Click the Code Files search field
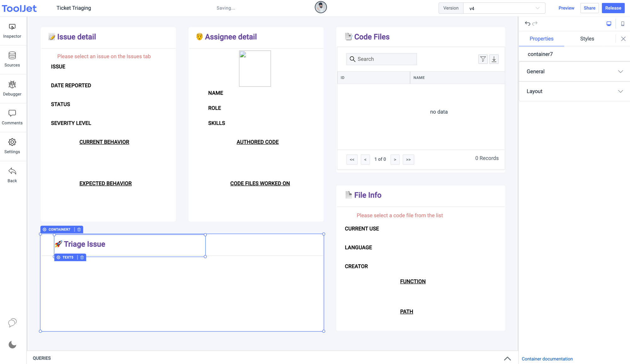The image size is (630, 364). pos(385,59)
